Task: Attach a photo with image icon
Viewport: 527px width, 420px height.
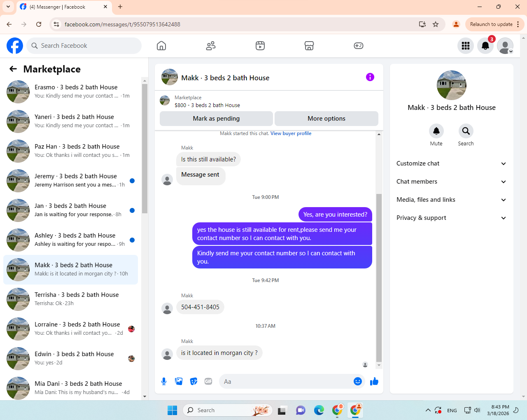Action: (x=179, y=381)
